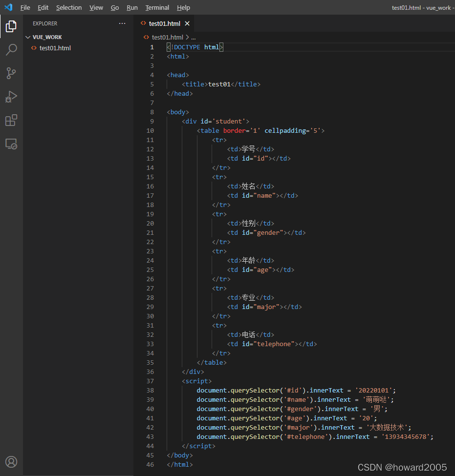Click the '#age' selector string
Viewport: 455px width, 476px height.
[x=295, y=418]
